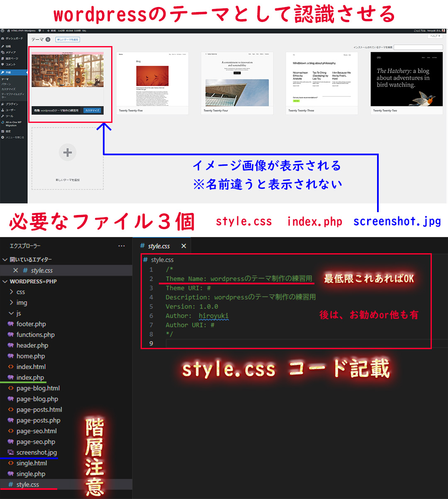The image size is (448, 499).
Task: Open home.php via its PHP icon
Action: tap(11, 356)
